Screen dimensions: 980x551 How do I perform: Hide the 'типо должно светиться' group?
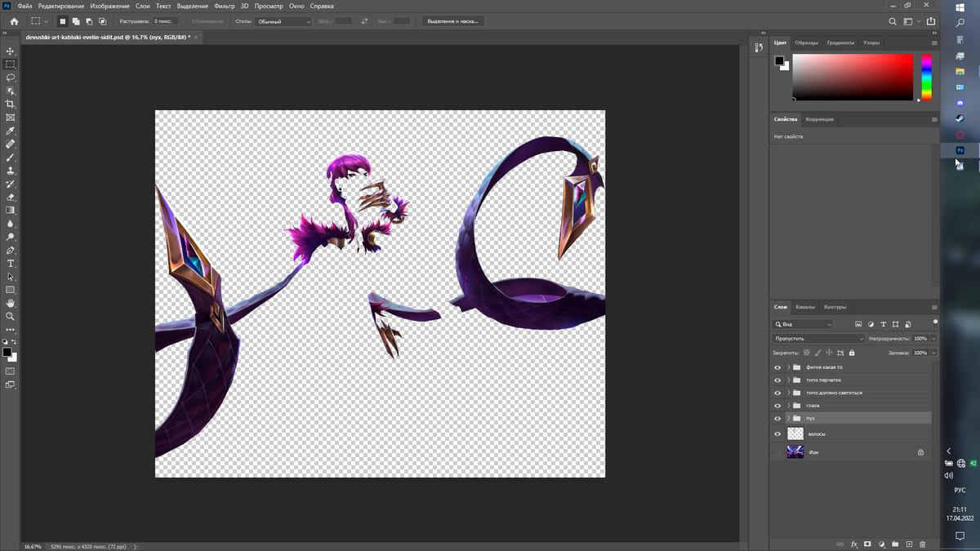pos(777,393)
